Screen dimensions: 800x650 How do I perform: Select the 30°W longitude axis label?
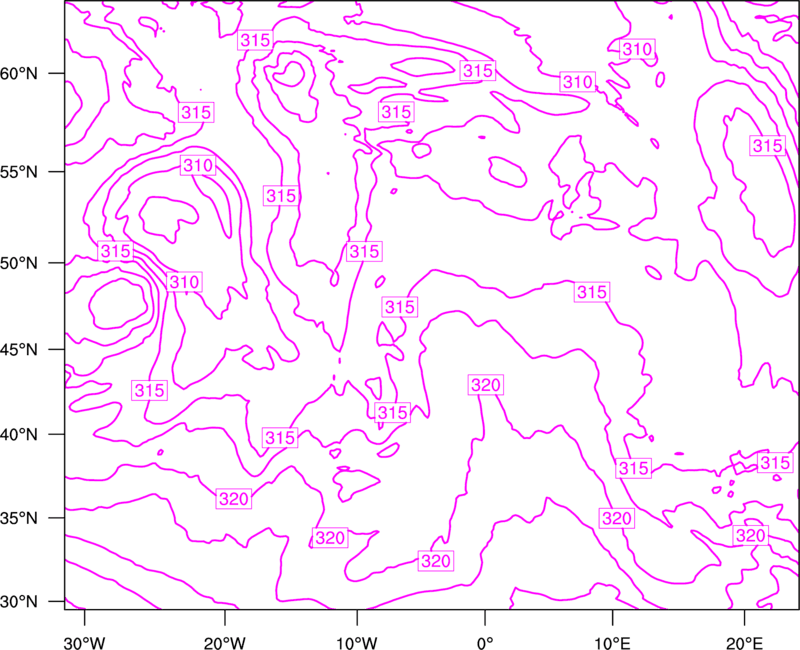[85, 642]
